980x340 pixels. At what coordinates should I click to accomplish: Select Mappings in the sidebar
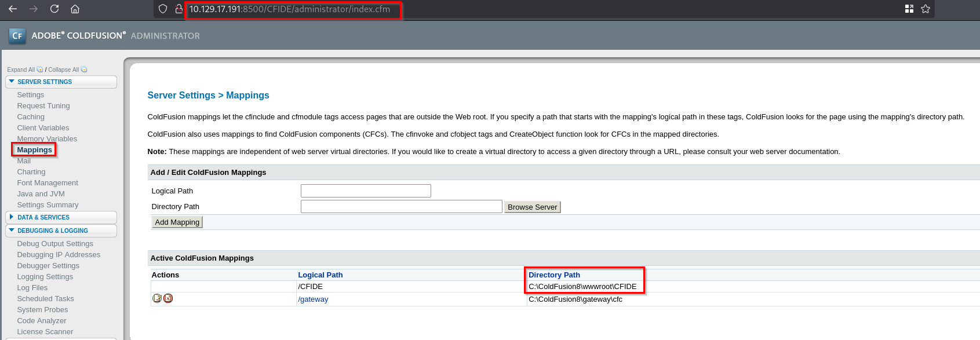tap(34, 150)
